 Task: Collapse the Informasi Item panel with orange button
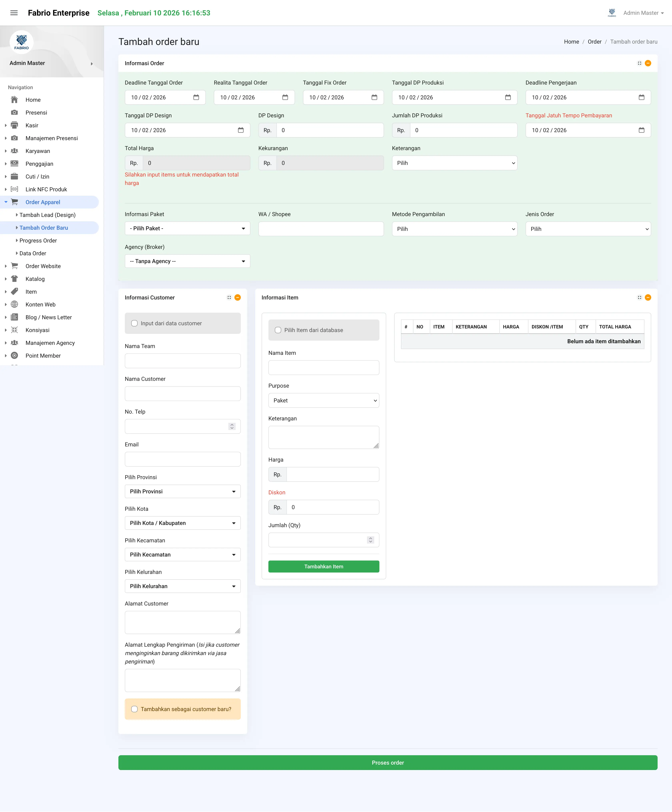click(x=648, y=298)
